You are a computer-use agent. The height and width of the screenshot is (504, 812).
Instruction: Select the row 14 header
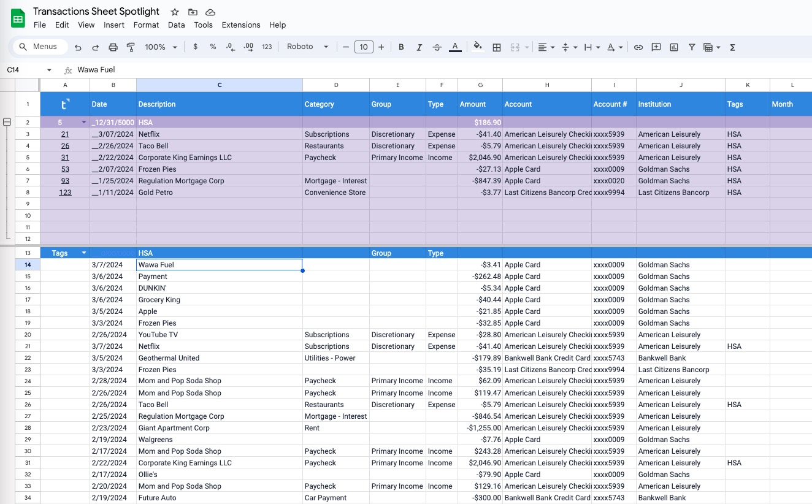coord(28,265)
